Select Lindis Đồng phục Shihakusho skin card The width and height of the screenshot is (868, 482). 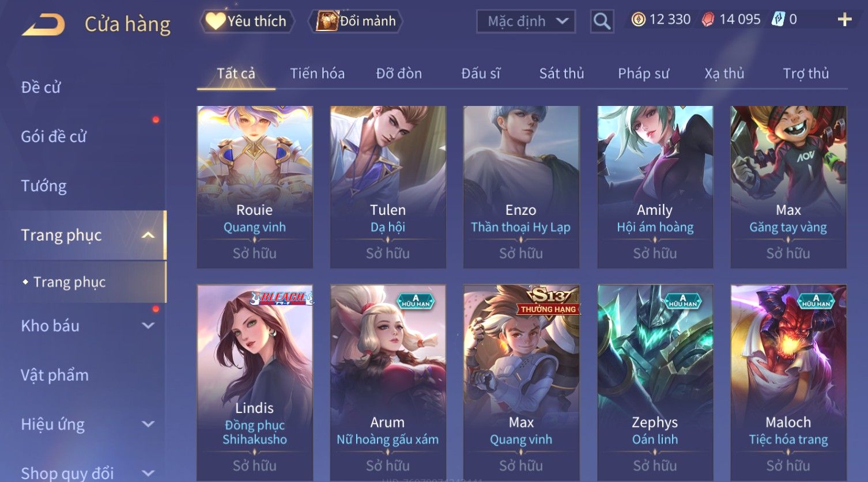click(255, 382)
